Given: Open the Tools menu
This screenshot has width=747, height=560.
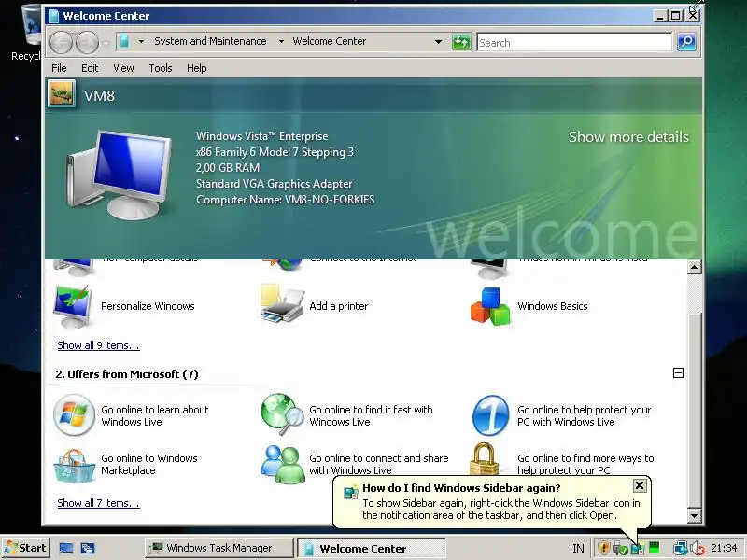Looking at the screenshot, I should [161, 68].
